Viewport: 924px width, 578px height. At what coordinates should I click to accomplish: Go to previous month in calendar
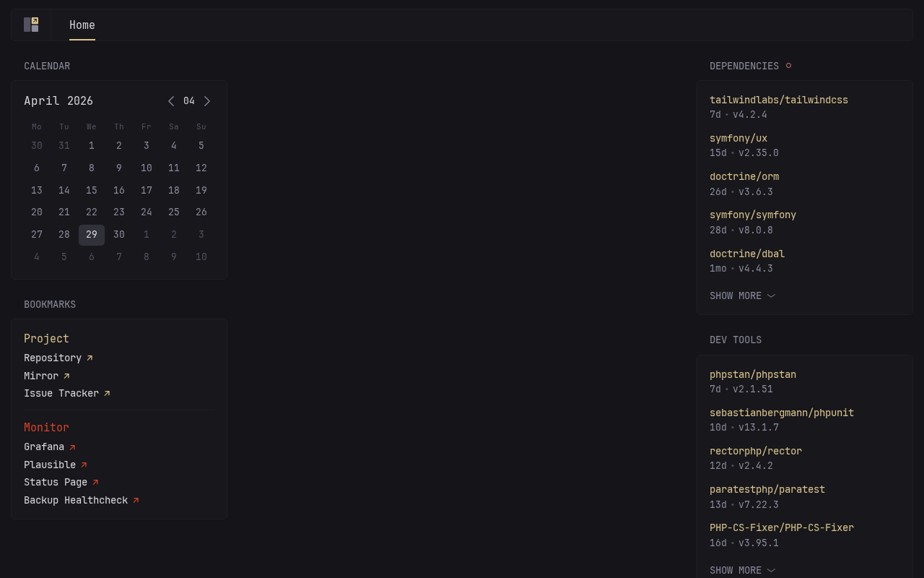[171, 101]
